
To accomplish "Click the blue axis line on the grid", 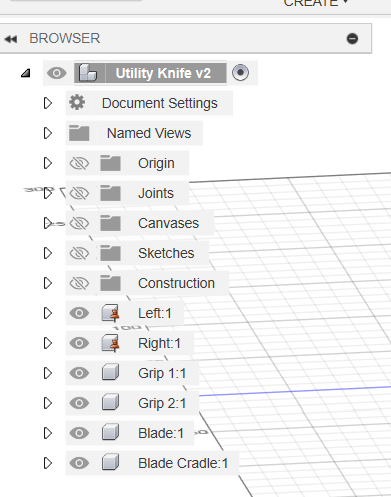I will click(295, 391).
